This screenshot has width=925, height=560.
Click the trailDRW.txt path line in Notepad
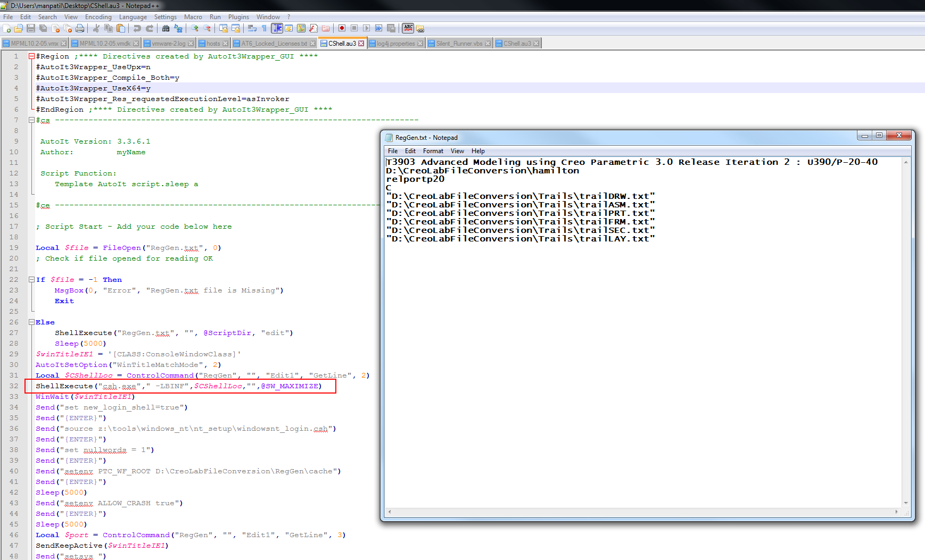(521, 196)
